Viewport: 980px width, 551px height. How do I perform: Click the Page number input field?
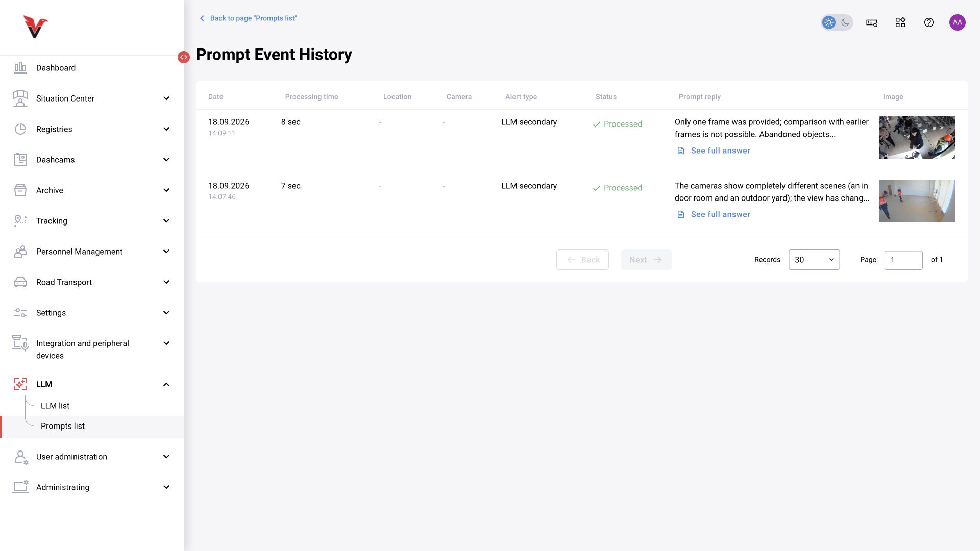point(903,260)
